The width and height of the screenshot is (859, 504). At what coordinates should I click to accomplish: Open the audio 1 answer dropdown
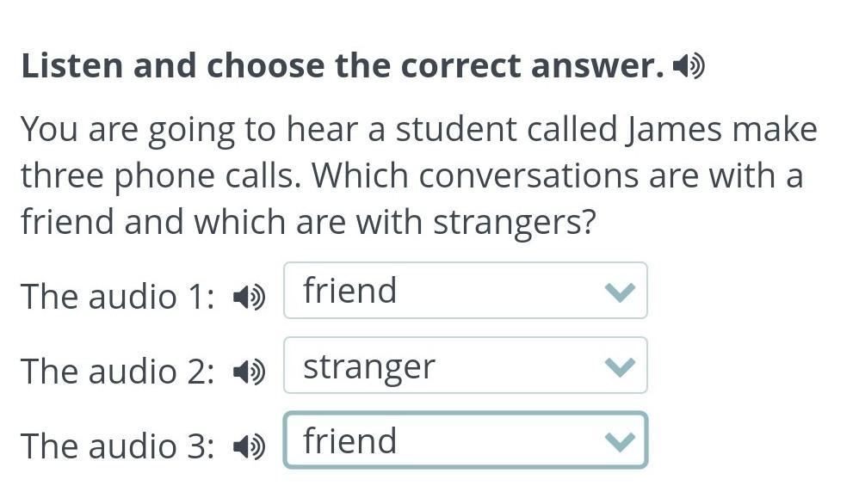click(465, 290)
